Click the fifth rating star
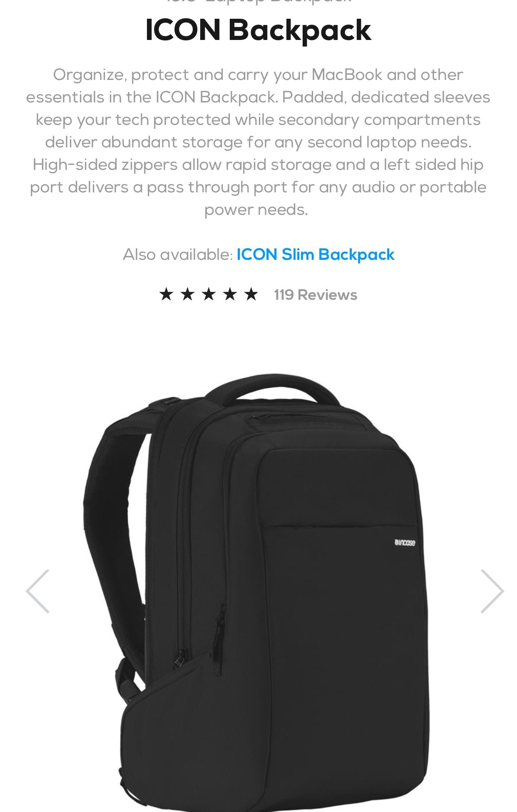This screenshot has height=812, width=517. 251,294
